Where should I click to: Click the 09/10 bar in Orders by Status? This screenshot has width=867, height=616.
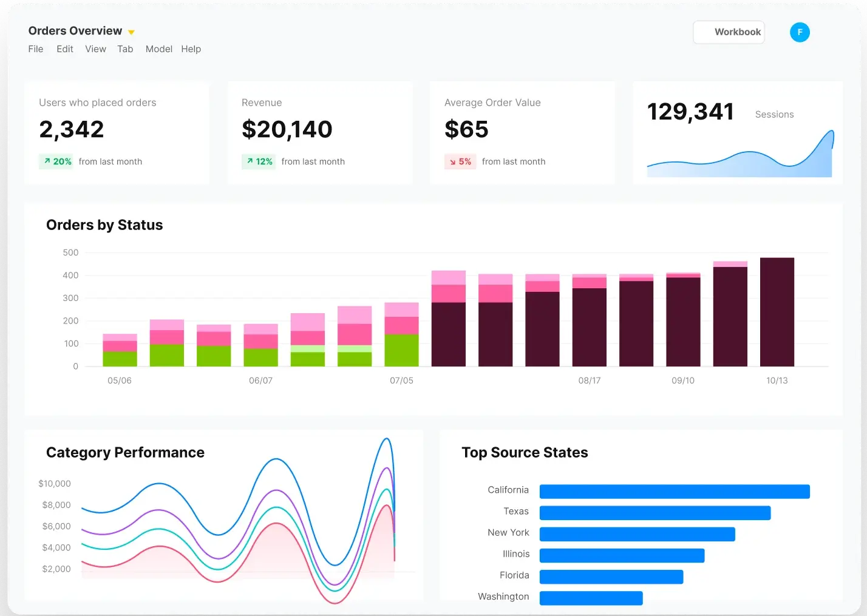coord(683,320)
